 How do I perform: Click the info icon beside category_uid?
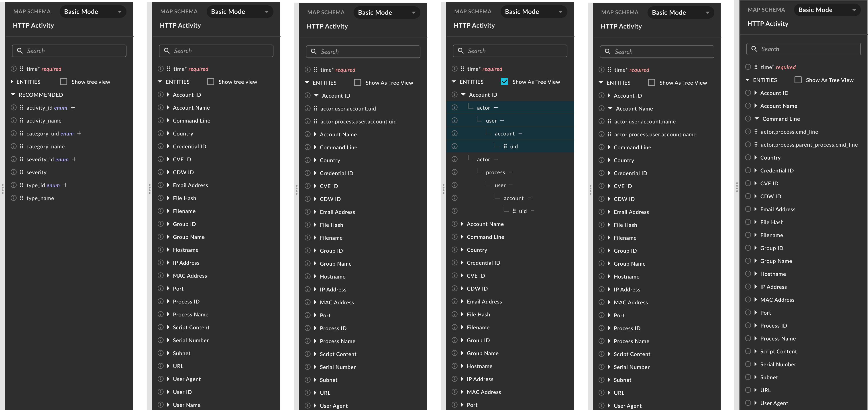point(14,133)
